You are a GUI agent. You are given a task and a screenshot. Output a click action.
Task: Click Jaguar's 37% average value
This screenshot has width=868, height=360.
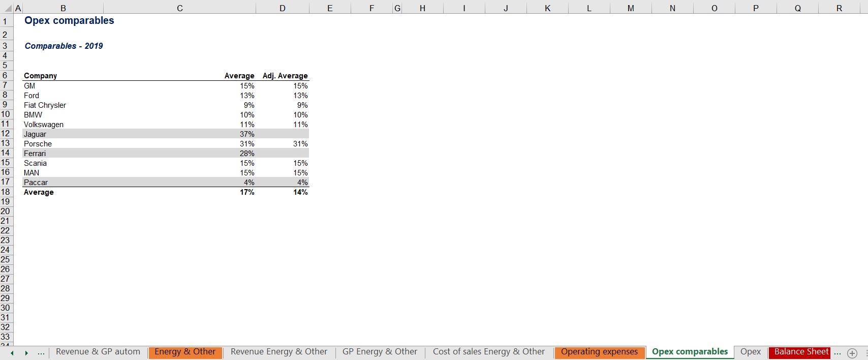(247, 134)
